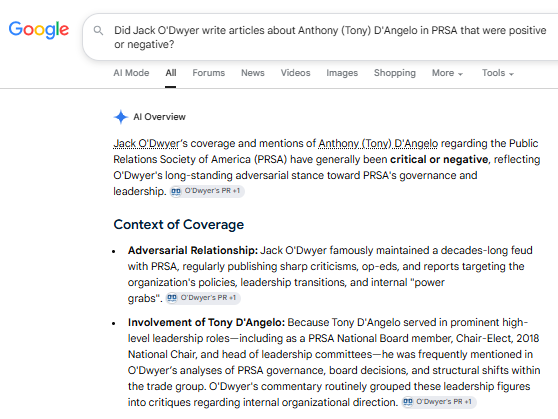Click the AI Overview sparkle icon
This screenshot has width=558, height=419.
tap(121, 117)
